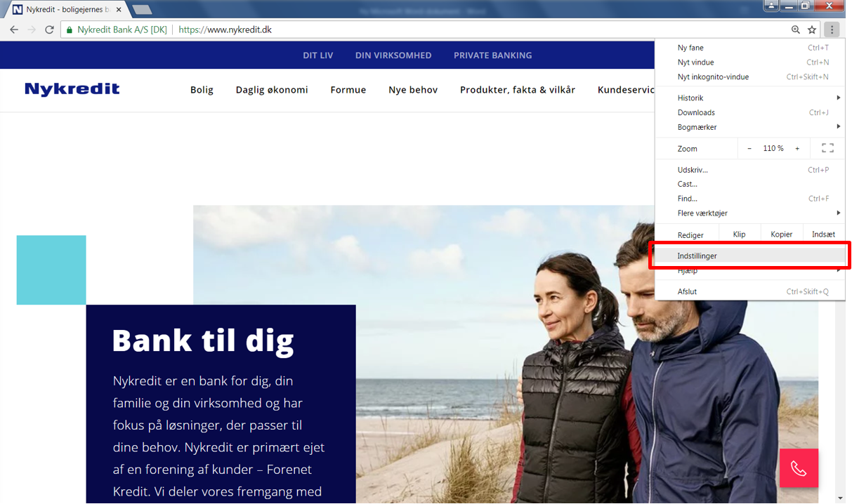Open Produkter, fakta & vilkår menu
852x504 pixels.
518,90
